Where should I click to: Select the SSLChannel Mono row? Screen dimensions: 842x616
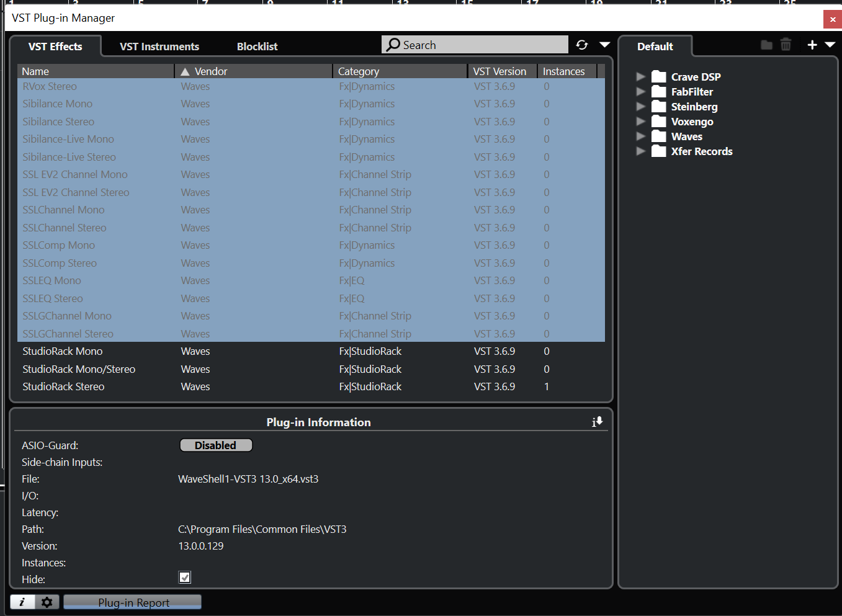(x=311, y=210)
